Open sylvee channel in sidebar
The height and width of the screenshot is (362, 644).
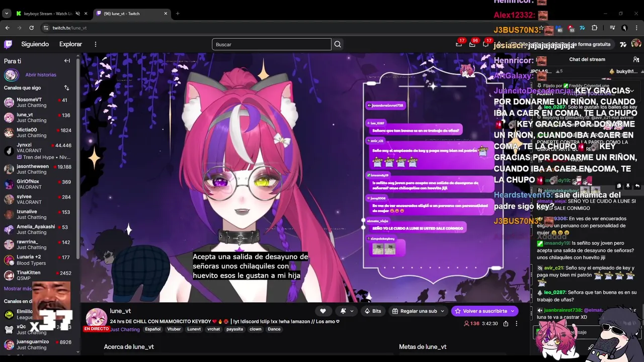38,199
